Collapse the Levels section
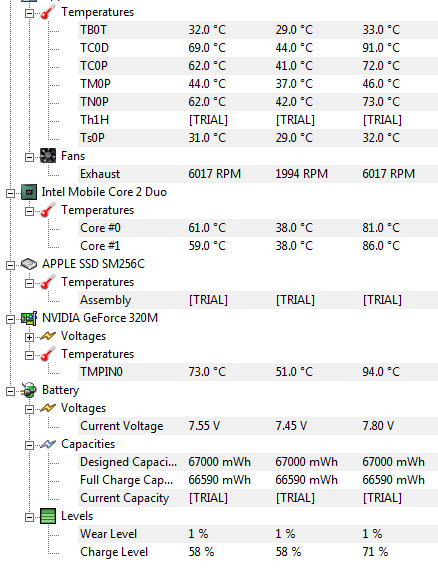The height and width of the screenshot is (573, 438). tap(29, 517)
